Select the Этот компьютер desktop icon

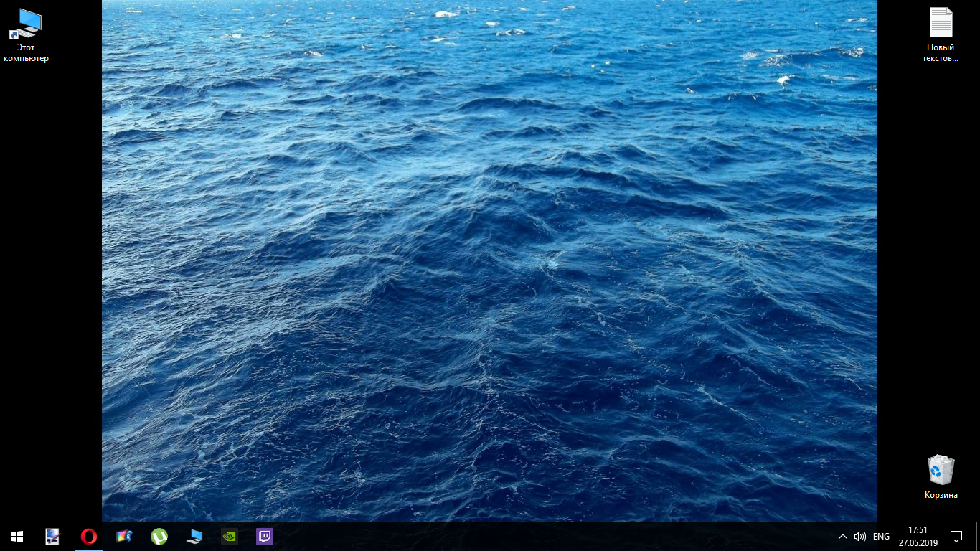click(26, 35)
